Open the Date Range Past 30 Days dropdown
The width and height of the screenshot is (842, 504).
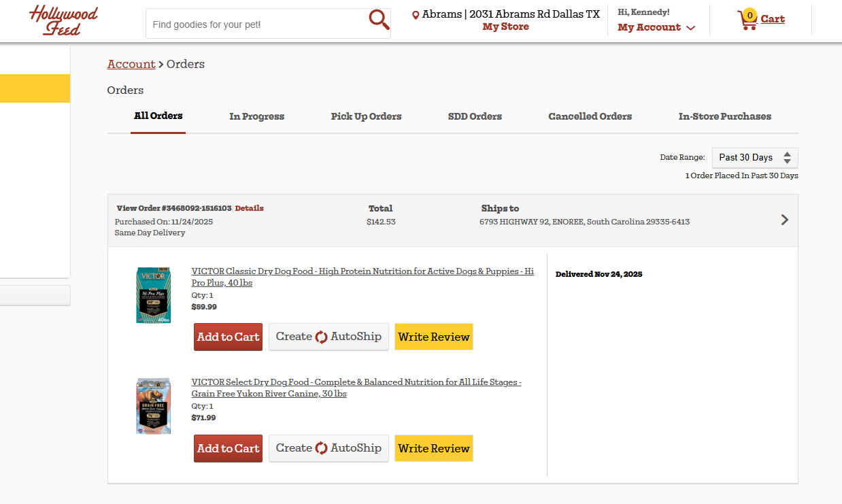coord(754,158)
